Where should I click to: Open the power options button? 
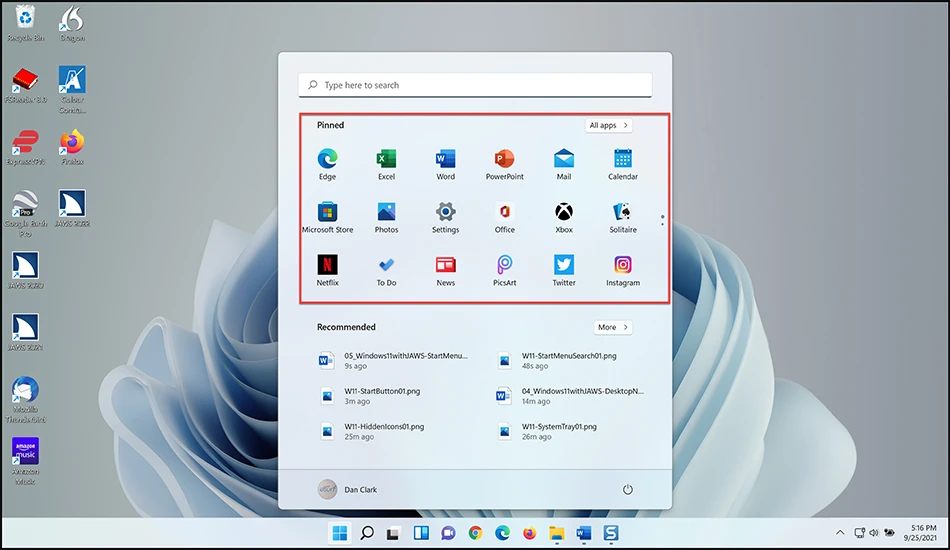628,489
